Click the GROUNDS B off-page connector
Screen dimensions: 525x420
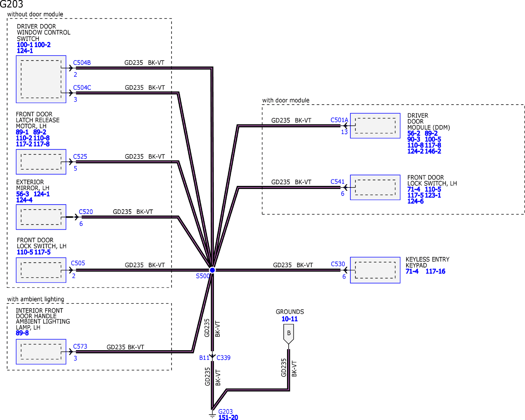[x=288, y=333]
